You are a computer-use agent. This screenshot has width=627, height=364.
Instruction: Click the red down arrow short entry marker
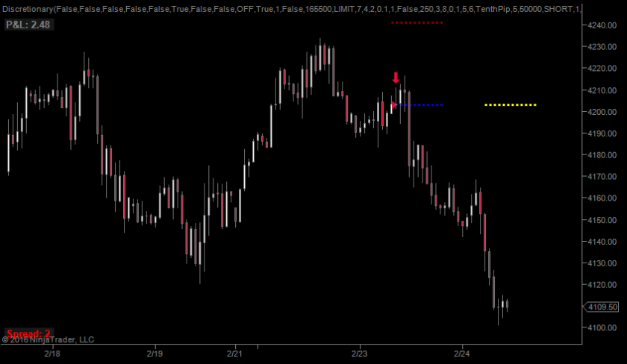click(x=396, y=78)
